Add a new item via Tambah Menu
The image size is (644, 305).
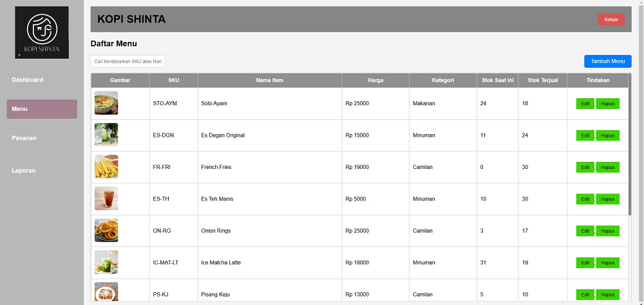608,61
